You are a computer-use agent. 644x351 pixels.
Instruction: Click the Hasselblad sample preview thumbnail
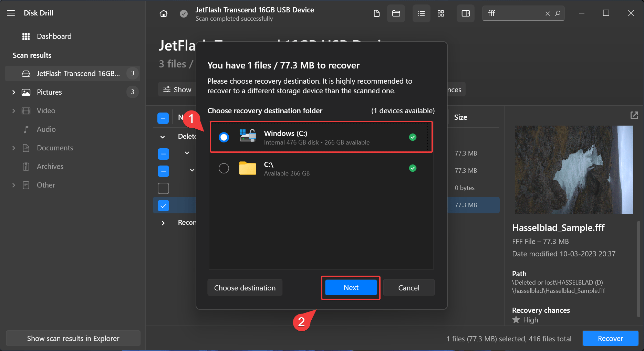click(574, 170)
